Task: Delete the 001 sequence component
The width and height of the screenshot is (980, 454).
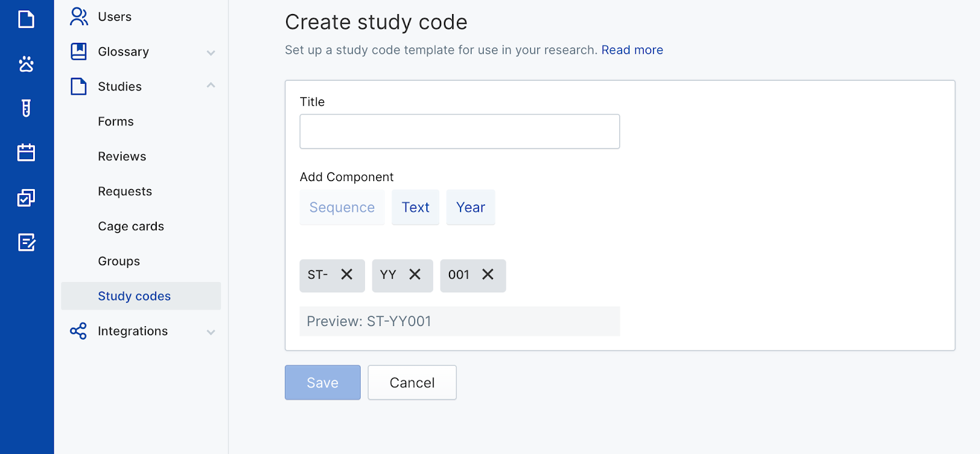Action: 488,274
